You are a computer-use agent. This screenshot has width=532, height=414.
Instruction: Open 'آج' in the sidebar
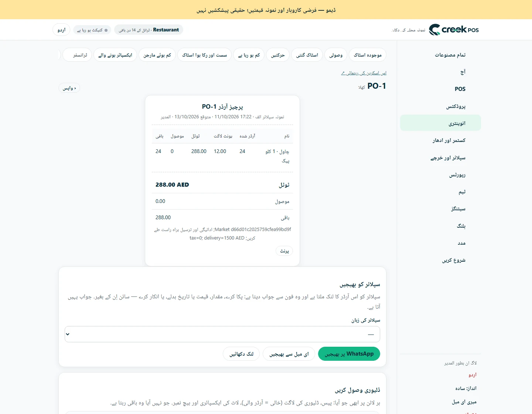(x=440, y=72)
